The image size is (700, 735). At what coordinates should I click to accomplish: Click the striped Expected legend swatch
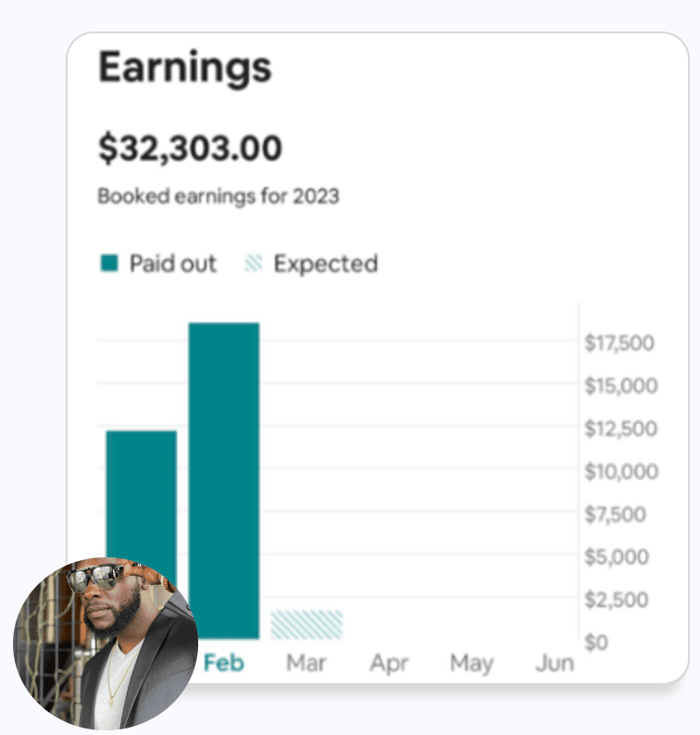click(x=254, y=264)
